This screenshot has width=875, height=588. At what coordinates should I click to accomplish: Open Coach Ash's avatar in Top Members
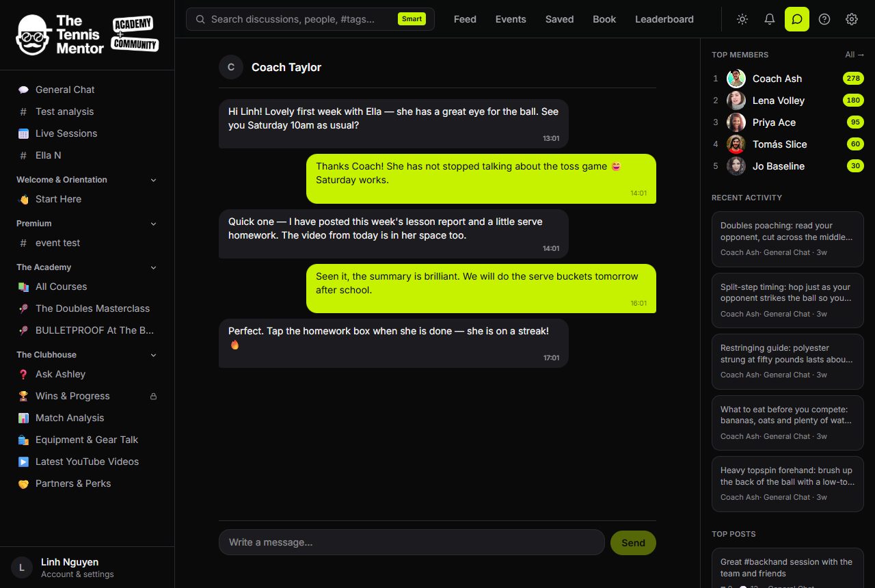coord(736,79)
